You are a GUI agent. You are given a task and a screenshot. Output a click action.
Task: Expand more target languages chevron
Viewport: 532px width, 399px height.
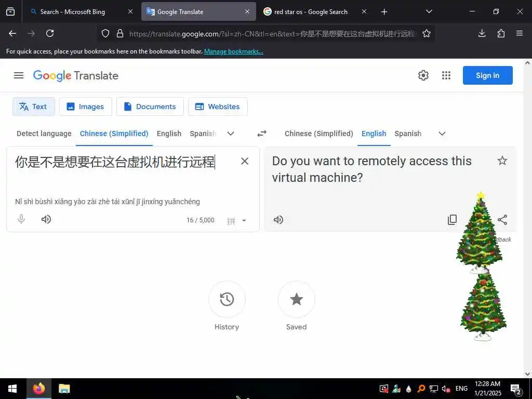pos(442,134)
